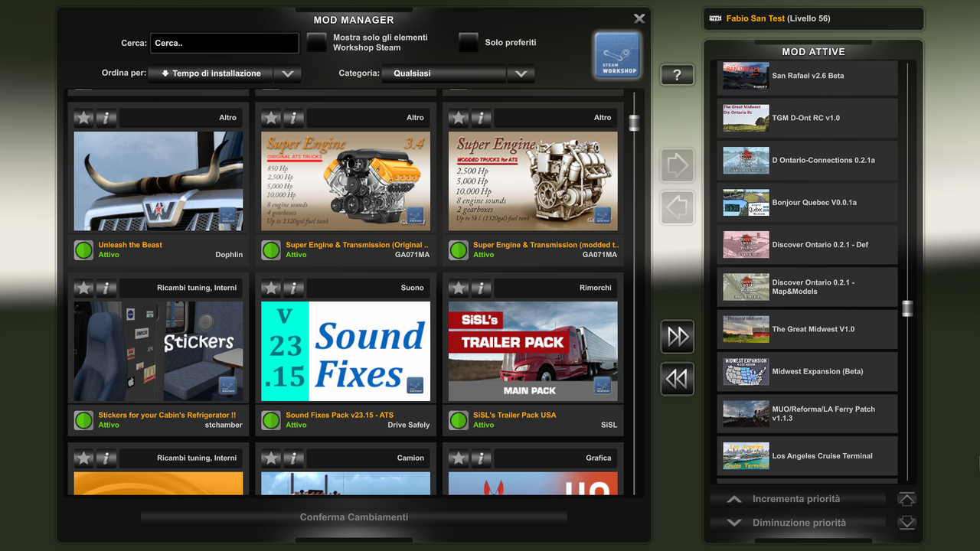Move selected mod to top priority icon

click(x=906, y=499)
